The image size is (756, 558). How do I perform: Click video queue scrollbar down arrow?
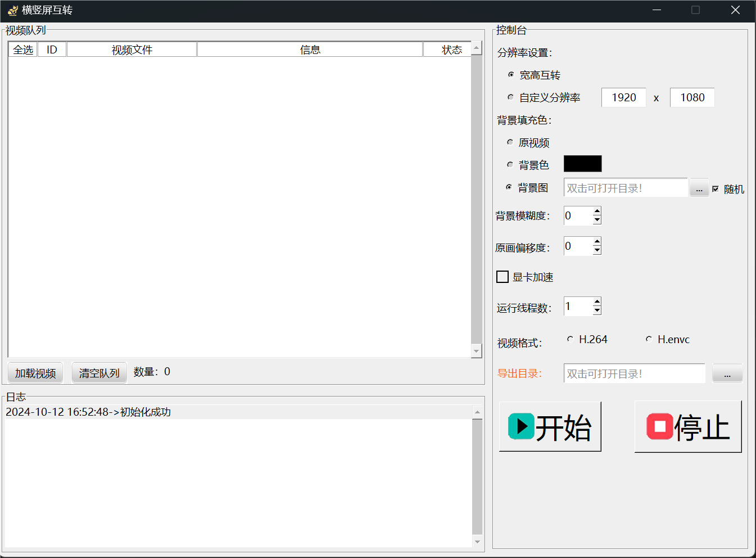point(477,350)
